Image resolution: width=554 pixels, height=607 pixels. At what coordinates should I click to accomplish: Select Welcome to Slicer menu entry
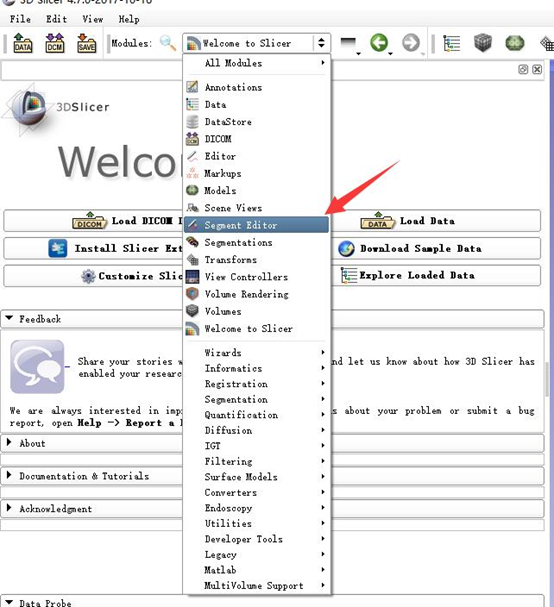pos(257,328)
